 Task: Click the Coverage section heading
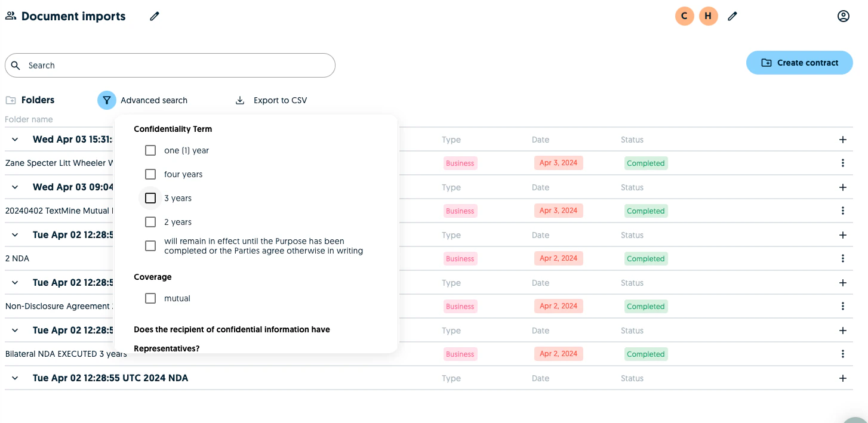(x=153, y=277)
